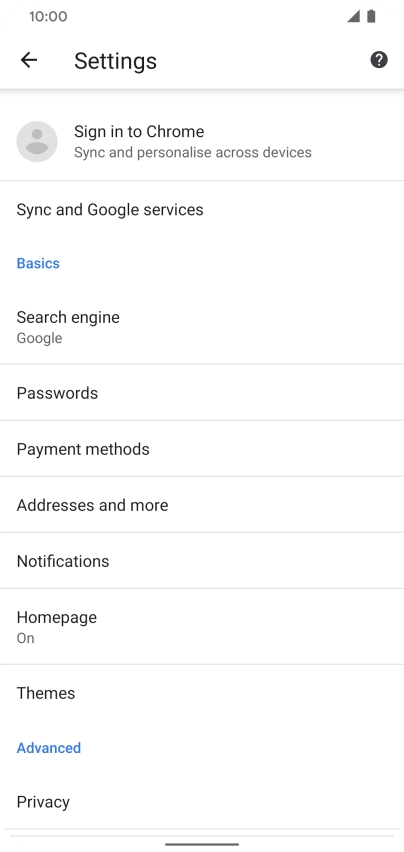Open Homepage setting showing On

202,627
